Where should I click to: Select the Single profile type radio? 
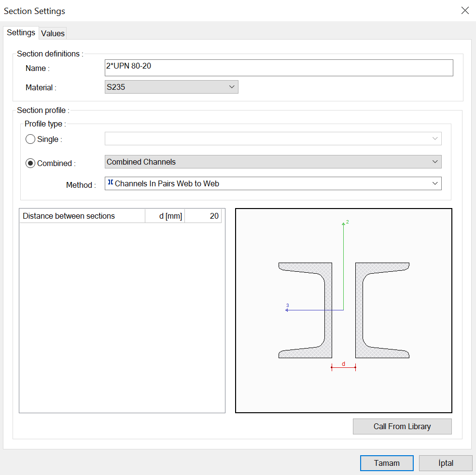coord(30,139)
